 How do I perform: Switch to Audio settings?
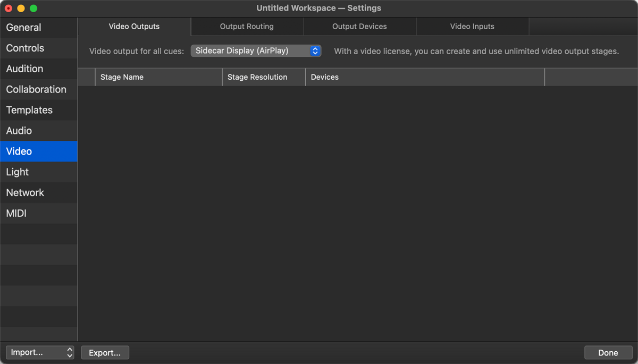pos(39,131)
